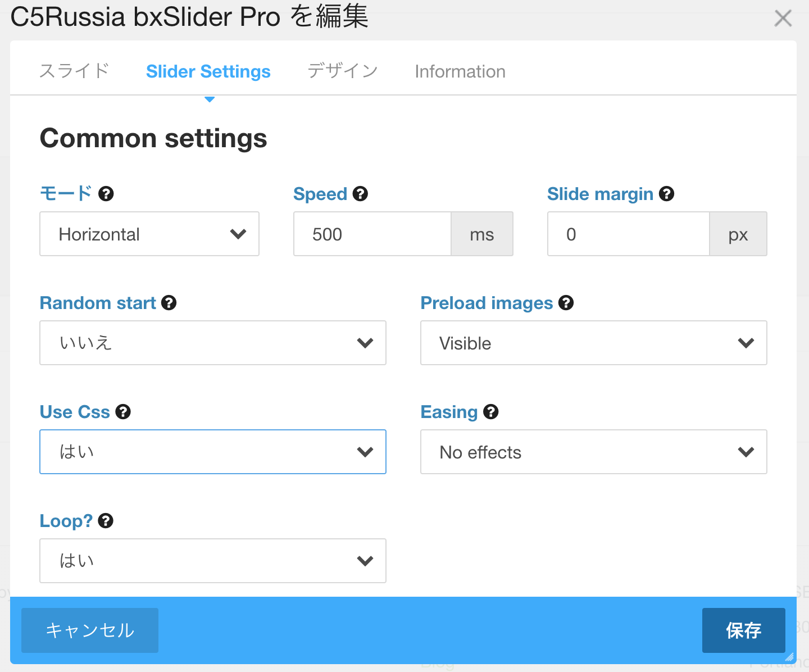Click the px unit addon
This screenshot has width=809, height=672.
coord(738,234)
